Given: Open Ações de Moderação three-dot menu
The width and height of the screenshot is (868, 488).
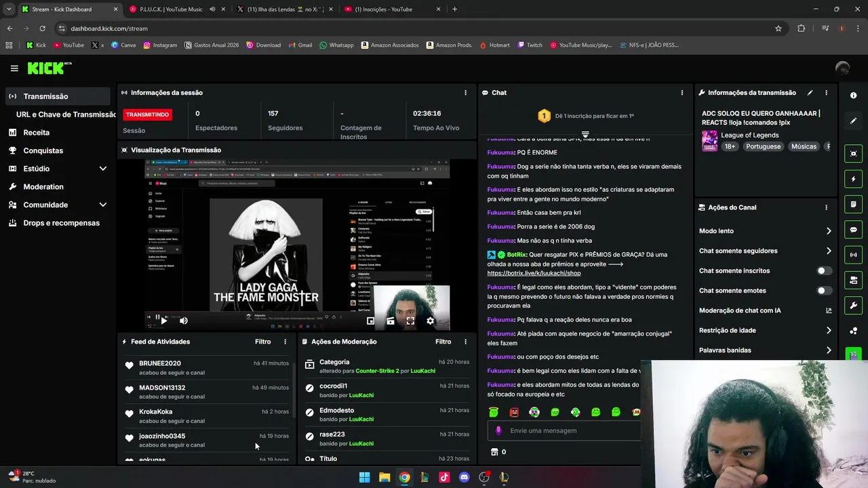Looking at the screenshot, I should coord(465,342).
